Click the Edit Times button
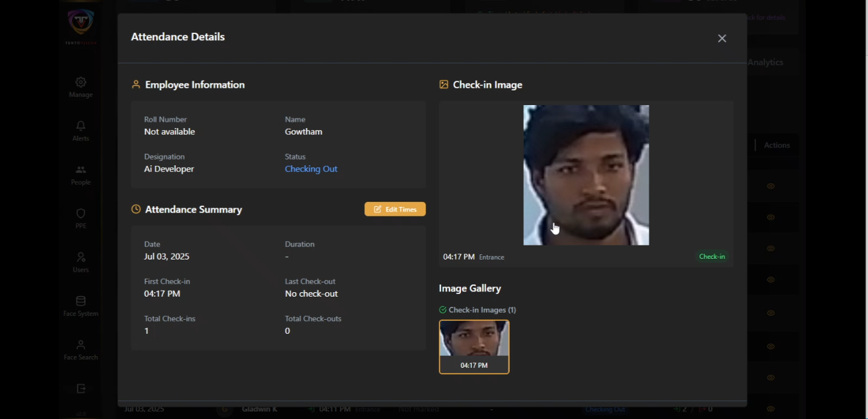Image resolution: width=868 pixels, height=419 pixels. 394,209
